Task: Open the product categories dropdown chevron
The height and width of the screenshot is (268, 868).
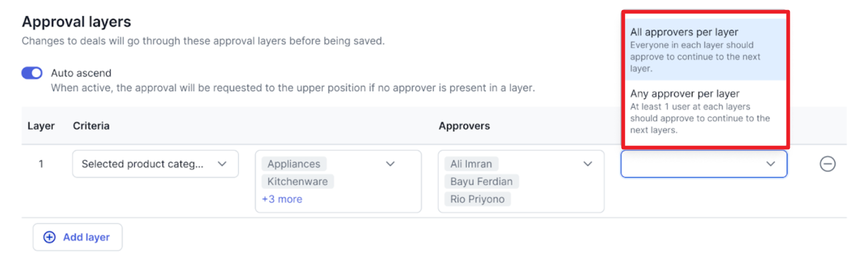Action: [390, 164]
